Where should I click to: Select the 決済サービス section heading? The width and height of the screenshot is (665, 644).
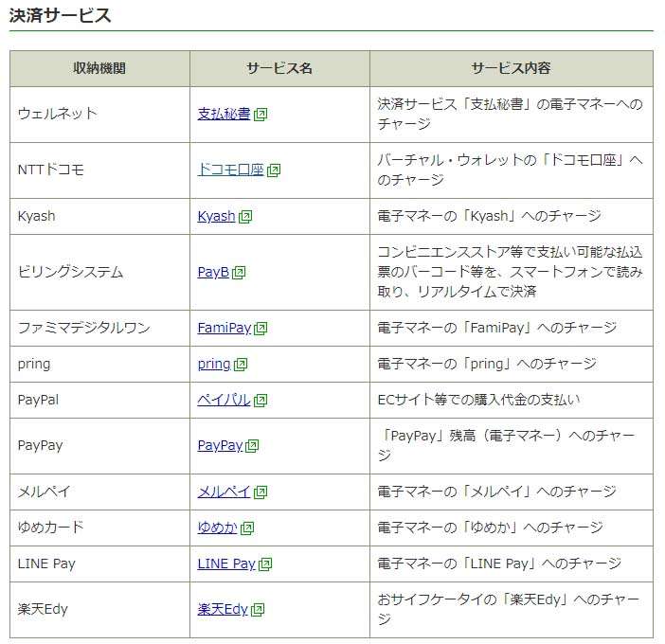coord(60,16)
